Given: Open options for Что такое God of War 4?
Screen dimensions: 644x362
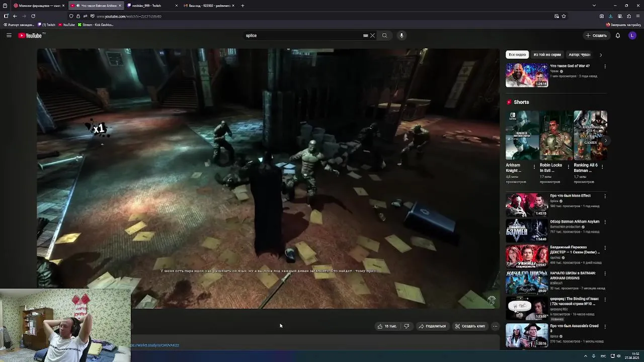Looking at the screenshot, I should (605, 66).
